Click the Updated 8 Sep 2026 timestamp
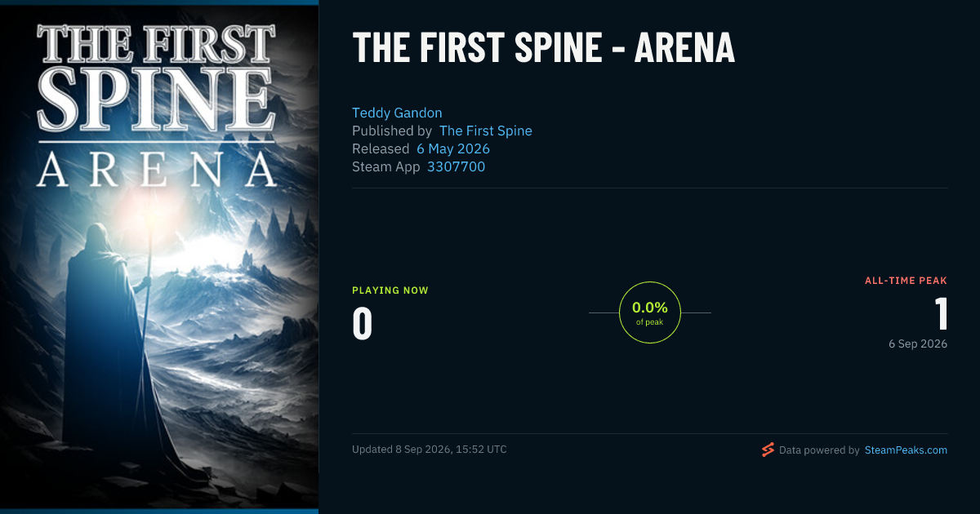The height and width of the screenshot is (514, 980). pyautogui.click(x=430, y=450)
